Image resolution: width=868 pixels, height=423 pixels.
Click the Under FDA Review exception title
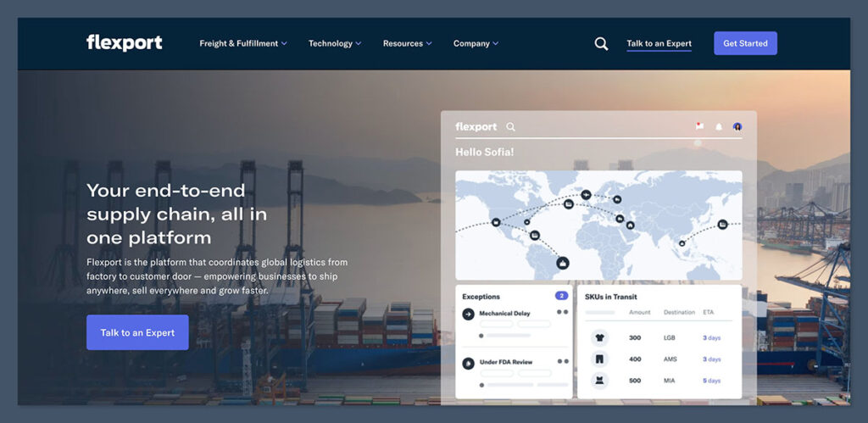click(506, 362)
